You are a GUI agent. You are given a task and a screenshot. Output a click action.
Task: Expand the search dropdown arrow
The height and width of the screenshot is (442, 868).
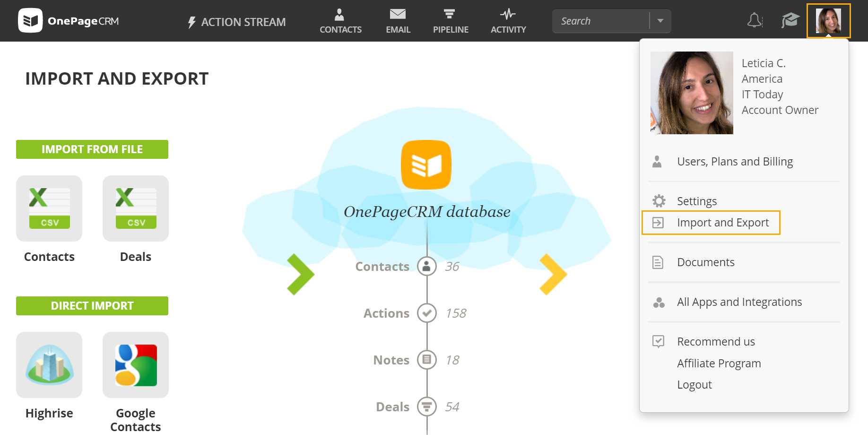pyautogui.click(x=660, y=21)
